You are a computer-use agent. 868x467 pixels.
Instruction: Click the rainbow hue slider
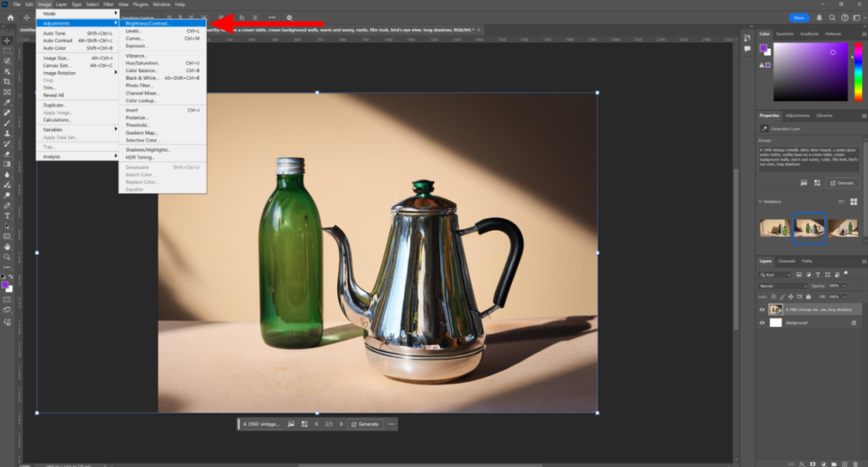pos(859,72)
